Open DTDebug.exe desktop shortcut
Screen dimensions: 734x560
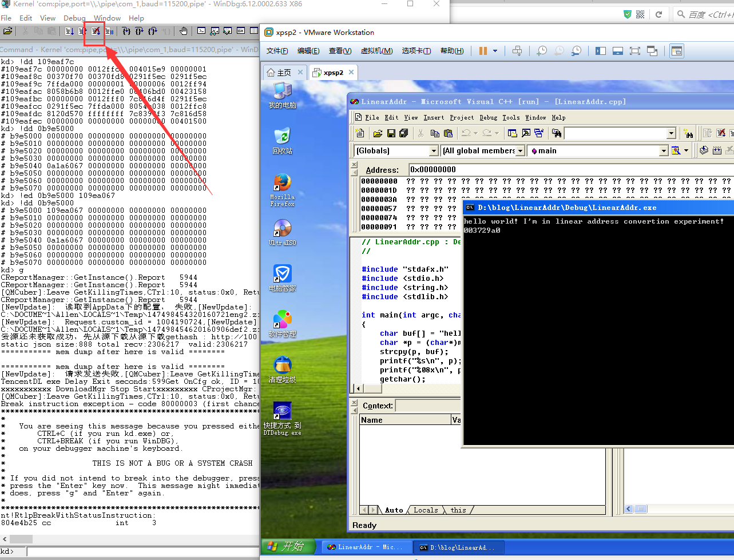pyautogui.click(x=282, y=419)
